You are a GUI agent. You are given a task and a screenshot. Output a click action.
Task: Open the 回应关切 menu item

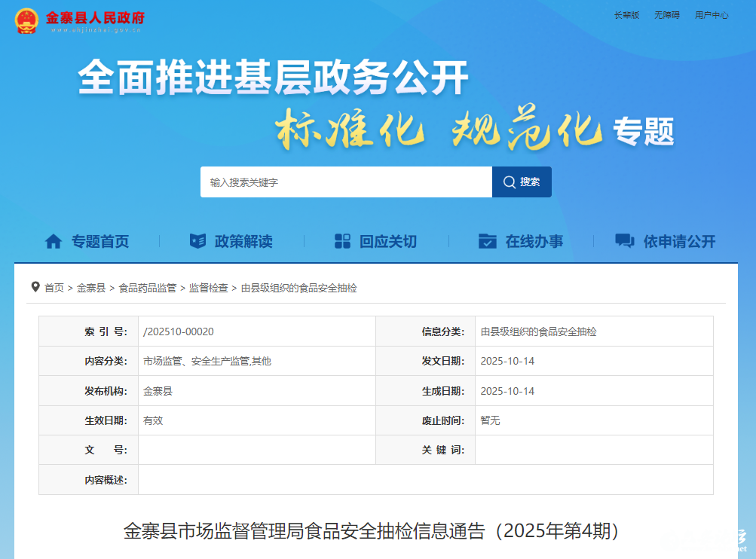(x=387, y=241)
